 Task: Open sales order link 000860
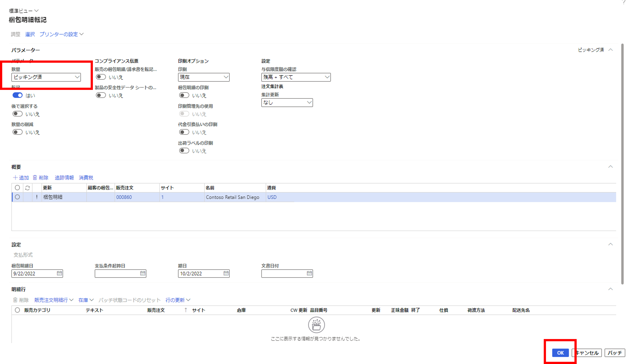[124, 197]
